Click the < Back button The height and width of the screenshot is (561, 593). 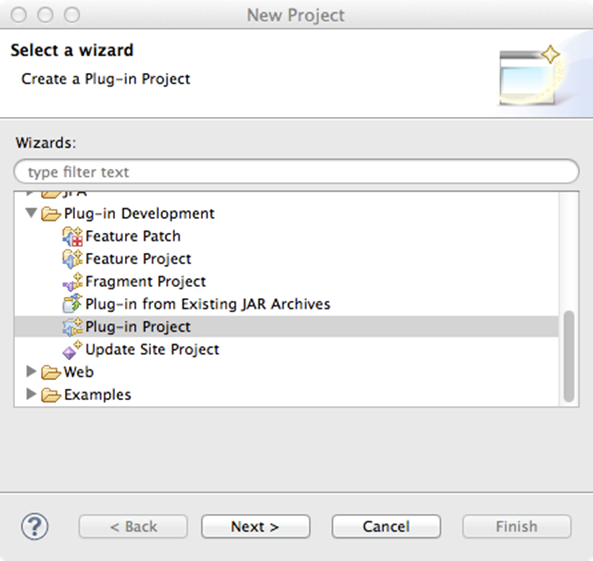133,526
